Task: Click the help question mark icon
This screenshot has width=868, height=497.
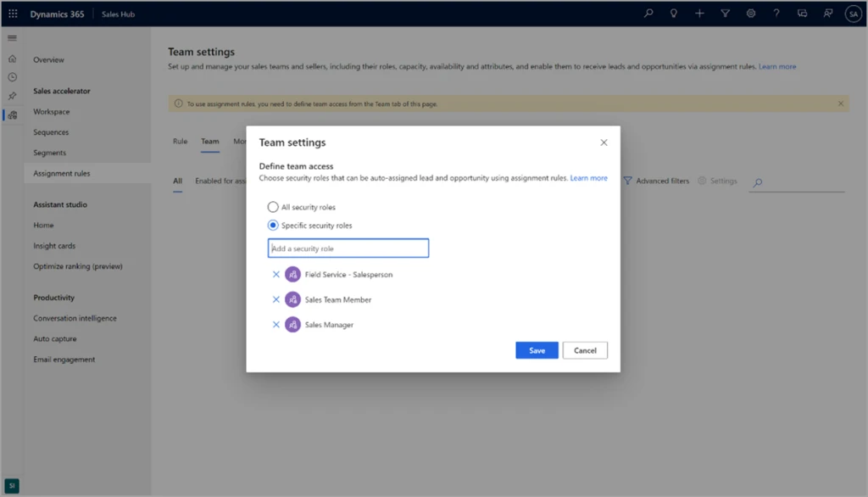Action: tap(776, 14)
